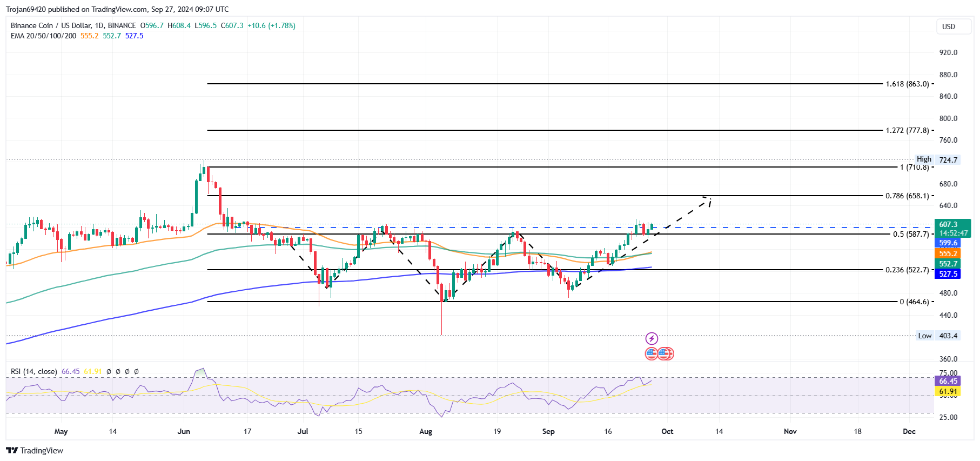Select the 0.786 (658.1) Fibonacci level label

point(907,196)
